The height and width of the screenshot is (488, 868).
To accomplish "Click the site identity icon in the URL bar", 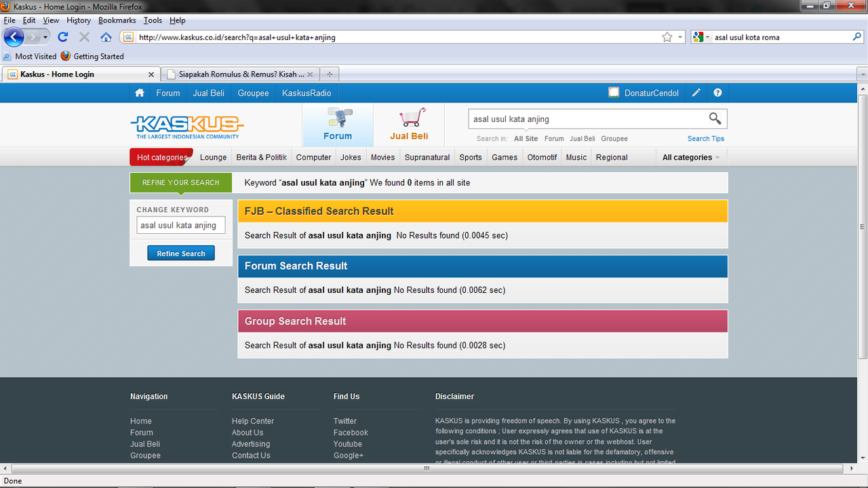I will (x=128, y=37).
